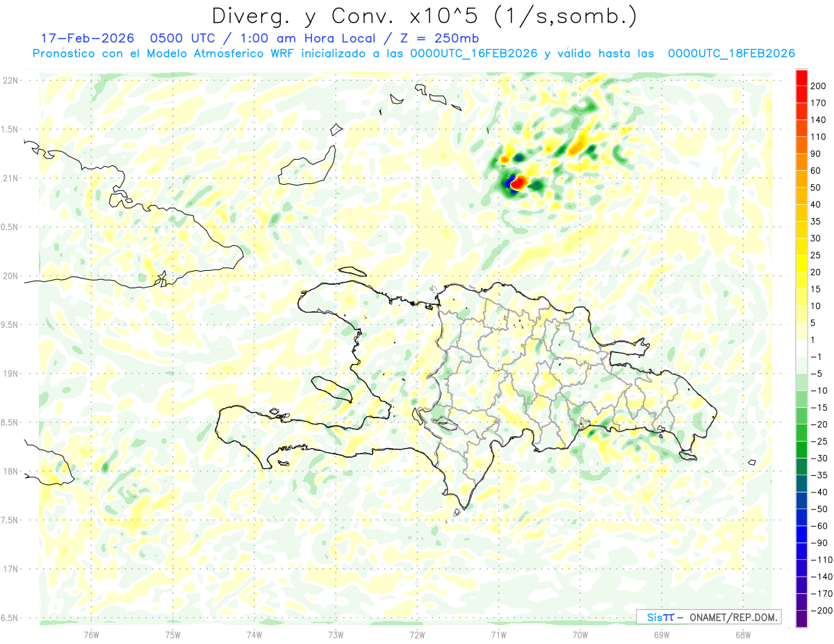Click the 'SisTT' logo text
834x644 pixels.
pyautogui.click(x=660, y=617)
